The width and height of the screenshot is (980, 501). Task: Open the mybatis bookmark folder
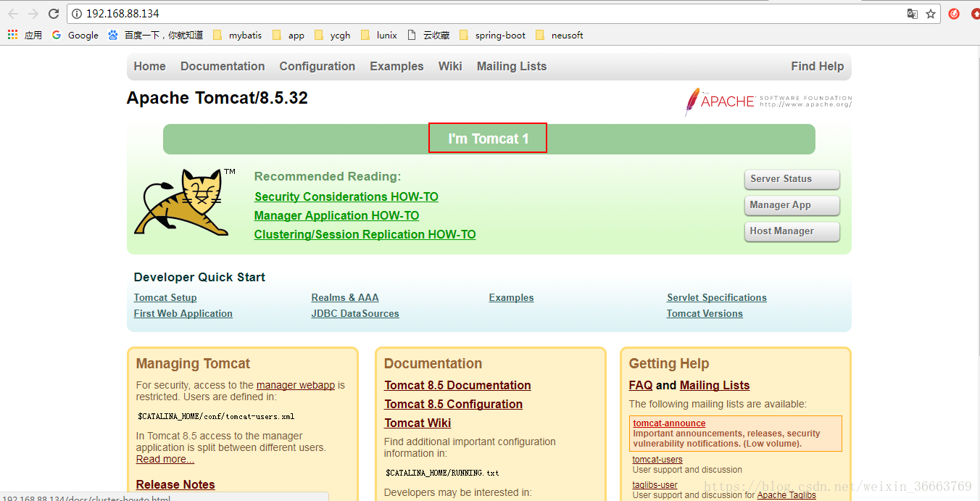click(x=236, y=35)
